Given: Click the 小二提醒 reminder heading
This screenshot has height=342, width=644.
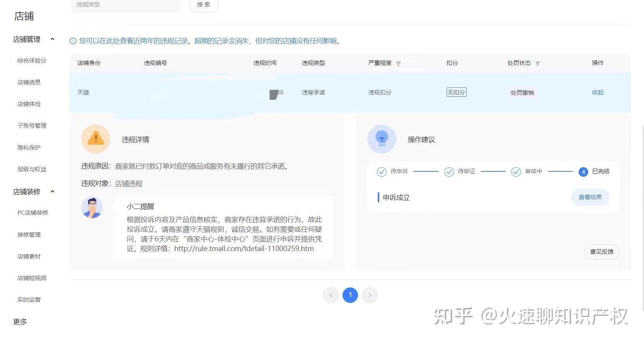Looking at the screenshot, I should (x=140, y=207).
